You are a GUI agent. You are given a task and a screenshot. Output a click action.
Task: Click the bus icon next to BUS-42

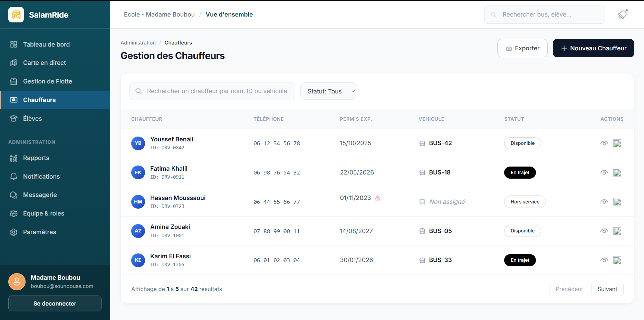(422, 143)
